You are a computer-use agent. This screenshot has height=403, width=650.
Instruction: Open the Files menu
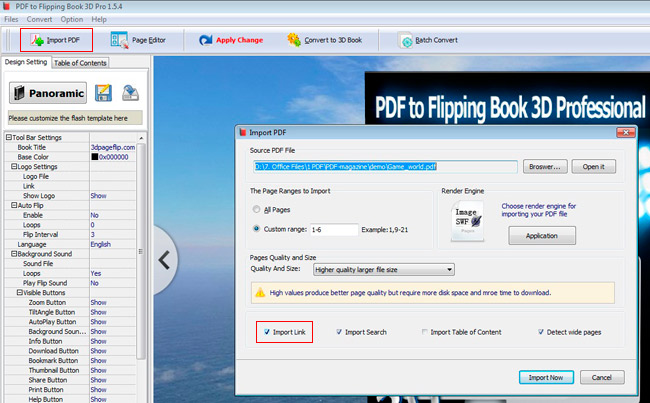11,19
